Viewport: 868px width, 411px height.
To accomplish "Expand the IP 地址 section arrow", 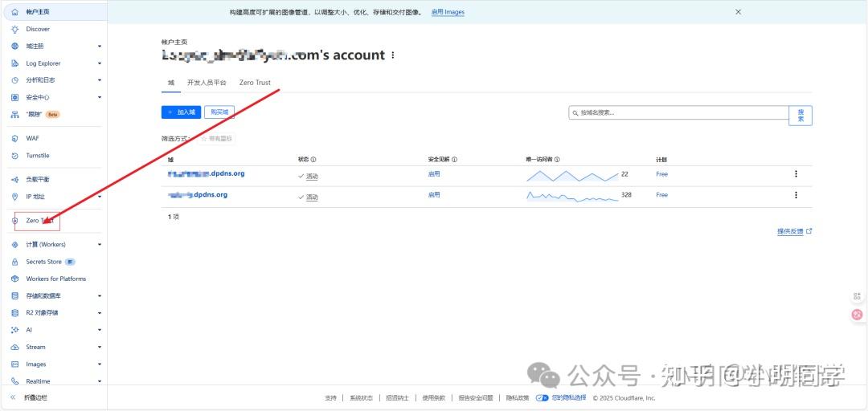I will [x=100, y=197].
